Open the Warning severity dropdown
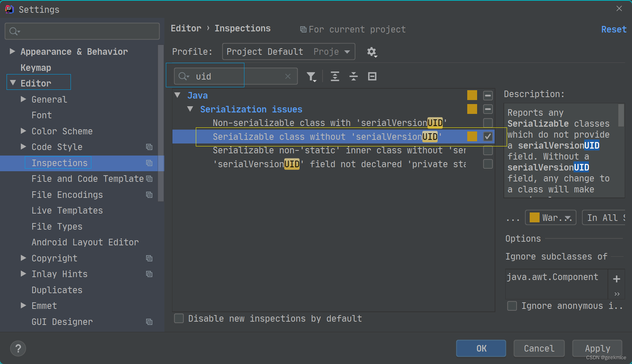Viewport: 632px width, 364px height. tap(551, 218)
